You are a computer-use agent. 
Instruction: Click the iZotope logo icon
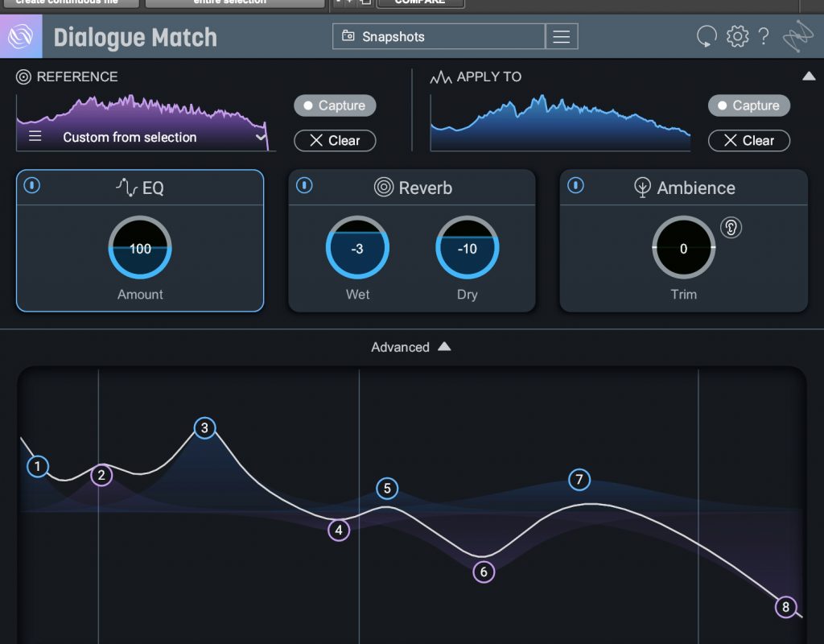coord(21,36)
